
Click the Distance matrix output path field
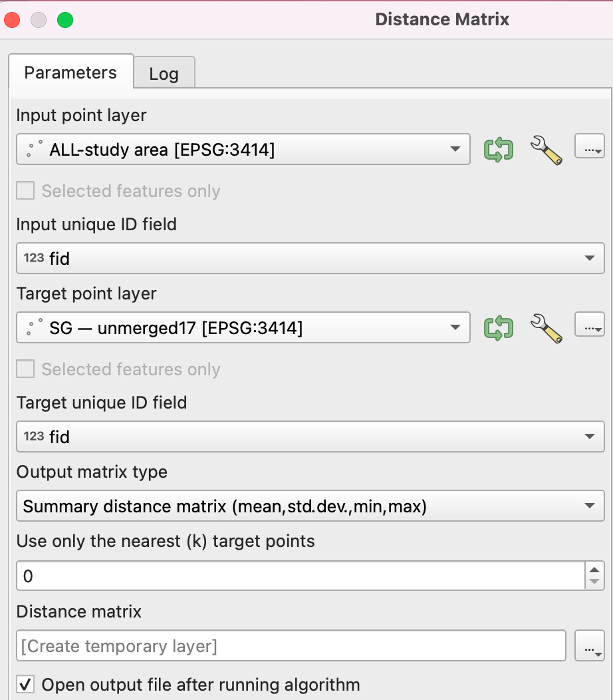(x=291, y=646)
